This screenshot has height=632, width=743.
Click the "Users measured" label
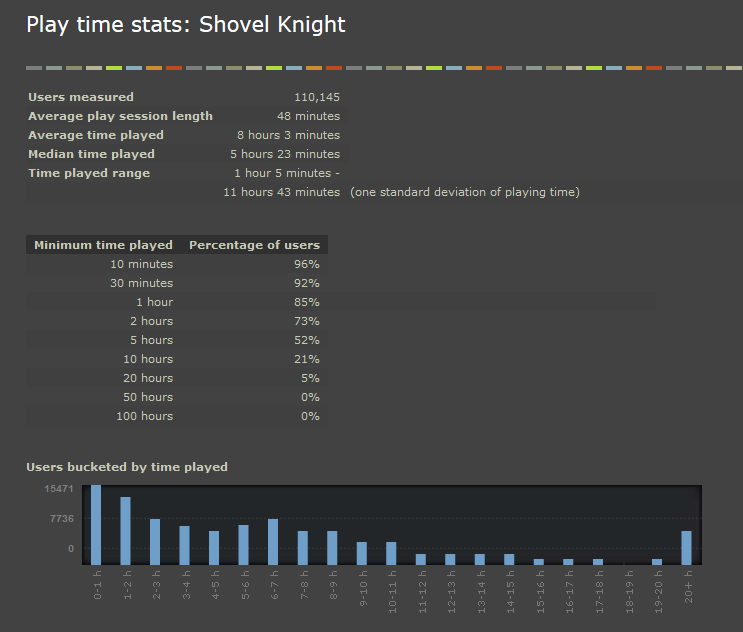[80, 97]
